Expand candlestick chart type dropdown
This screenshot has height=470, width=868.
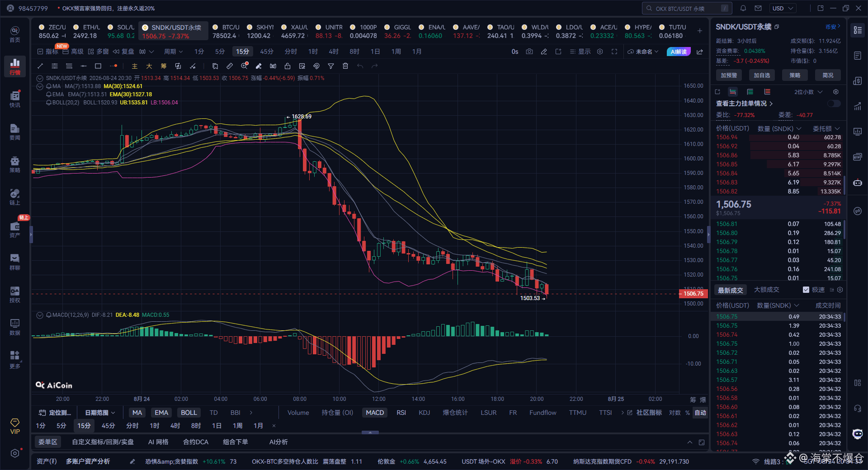(x=146, y=52)
